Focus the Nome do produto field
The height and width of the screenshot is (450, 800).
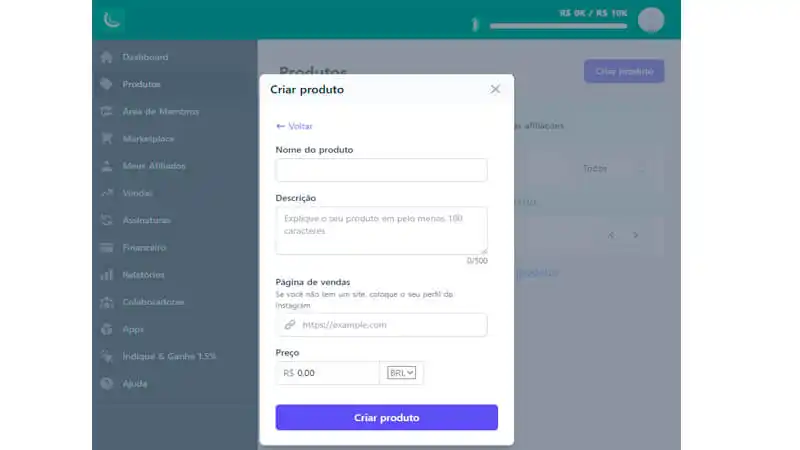[381, 170]
